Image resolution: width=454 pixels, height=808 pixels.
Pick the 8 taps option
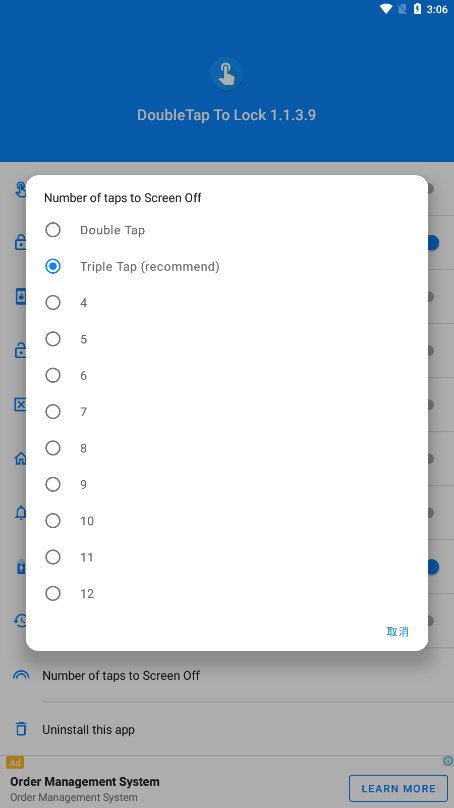coord(227,448)
